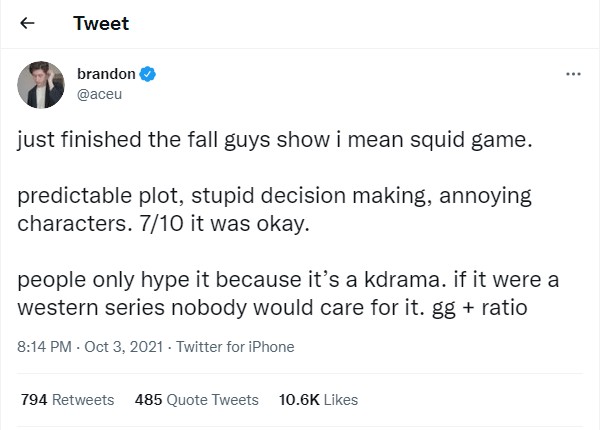Click the blue verified badge next to brandon
Viewport: 604px width, 430px height.
pyautogui.click(x=147, y=74)
